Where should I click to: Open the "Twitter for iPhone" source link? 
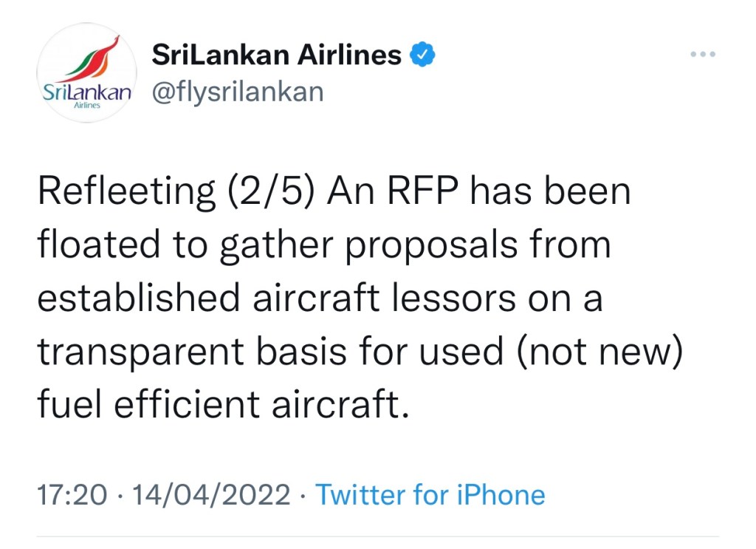(x=430, y=494)
